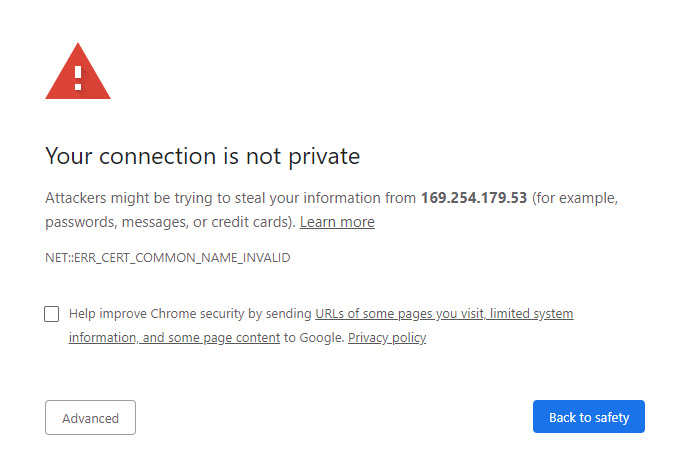Click the 'Attackers might be trying' text
The width and height of the screenshot is (681, 476).
[x=120, y=198]
